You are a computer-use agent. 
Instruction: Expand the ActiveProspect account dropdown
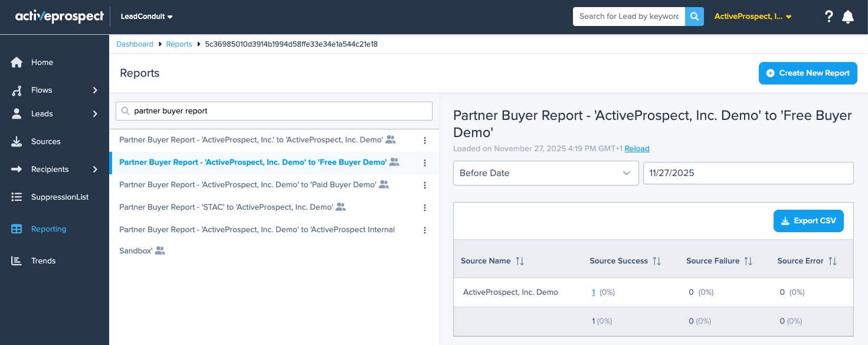[753, 17]
